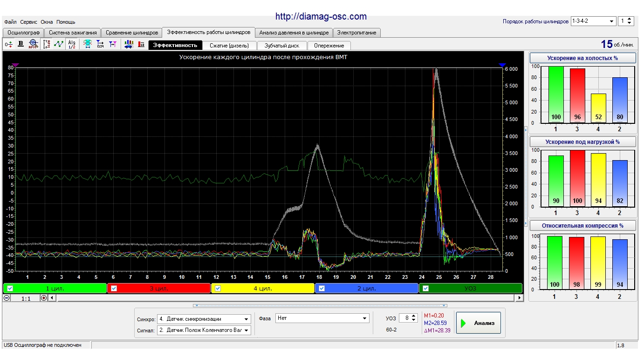This screenshot has width=644, height=351.
Task: Switch algorithm with the Alg 1/2 icon
Action: [x=72, y=44]
